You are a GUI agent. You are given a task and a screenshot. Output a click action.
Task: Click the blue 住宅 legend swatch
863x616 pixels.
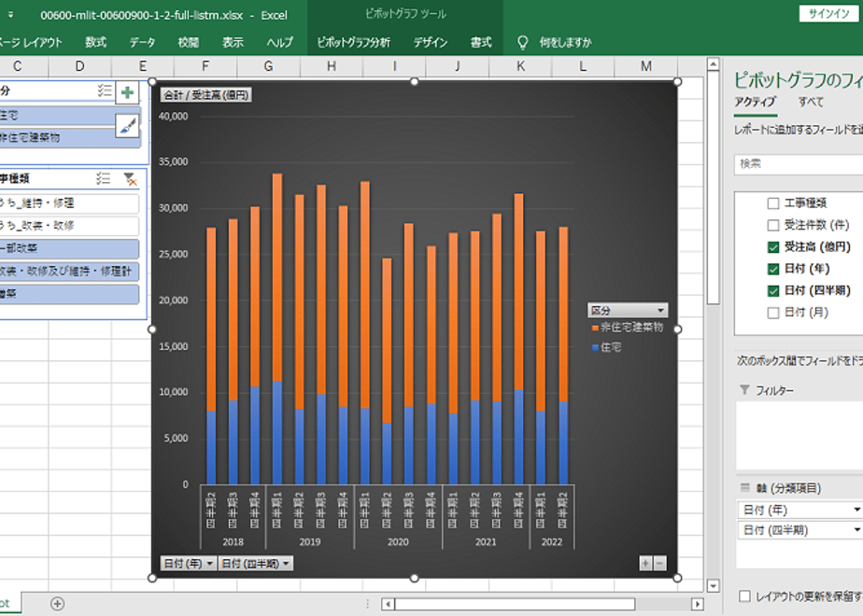click(x=595, y=347)
